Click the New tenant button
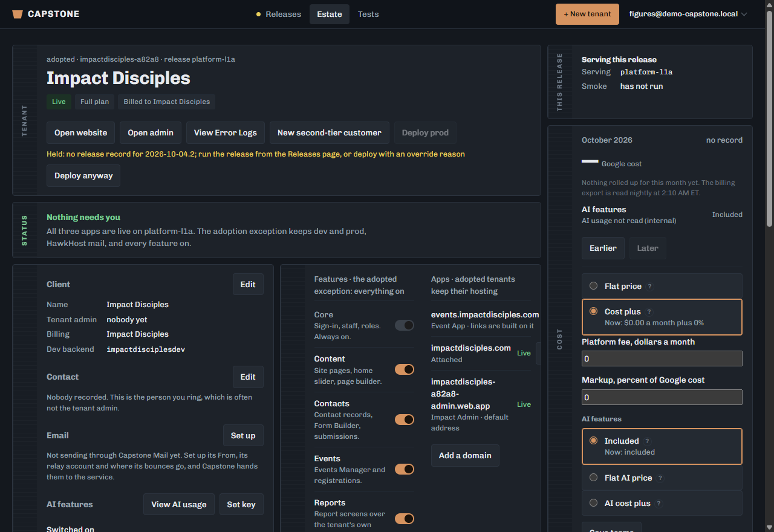This screenshot has width=774, height=532. (x=587, y=14)
